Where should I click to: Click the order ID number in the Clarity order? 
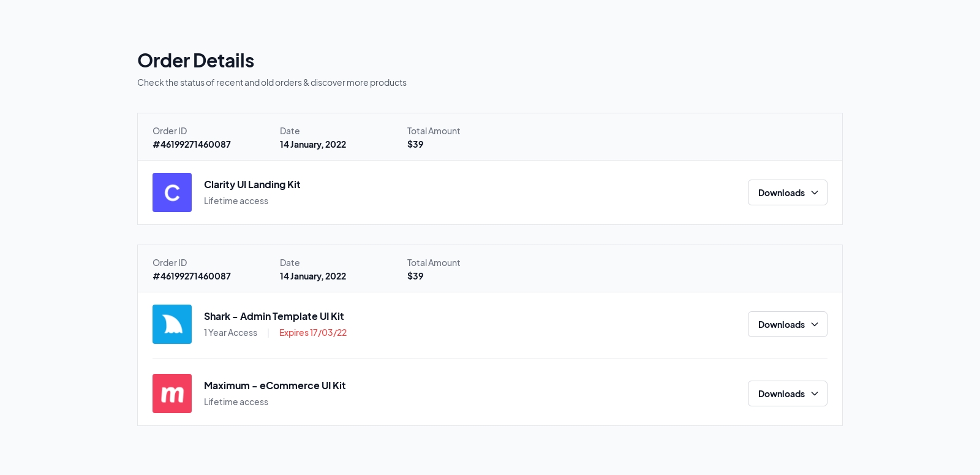(192, 145)
